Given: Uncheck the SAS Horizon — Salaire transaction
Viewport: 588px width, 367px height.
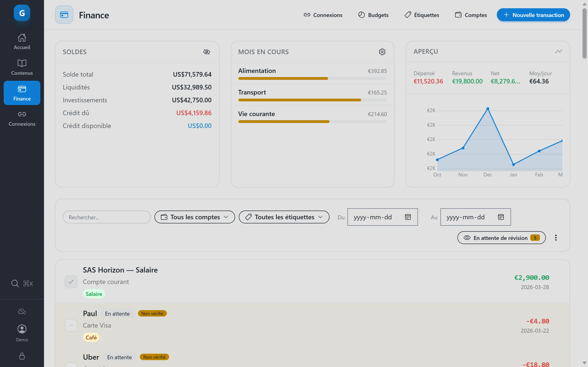Looking at the screenshot, I should coord(71,282).
